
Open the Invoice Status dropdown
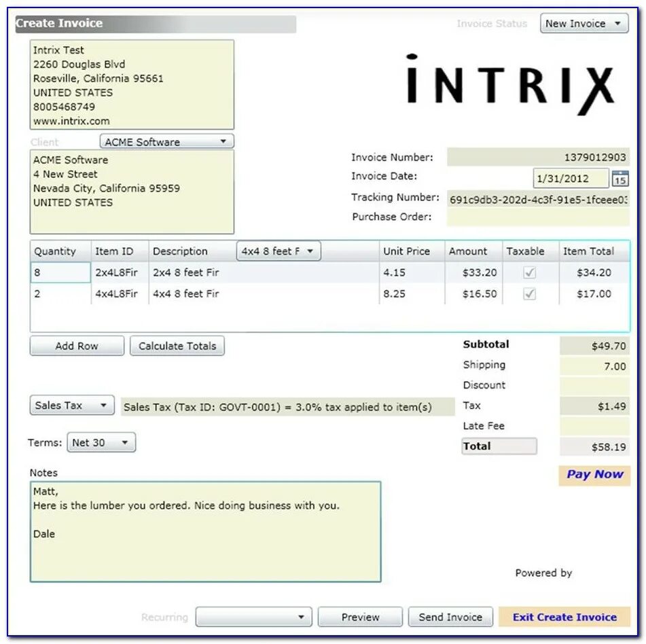coord(584,24)
